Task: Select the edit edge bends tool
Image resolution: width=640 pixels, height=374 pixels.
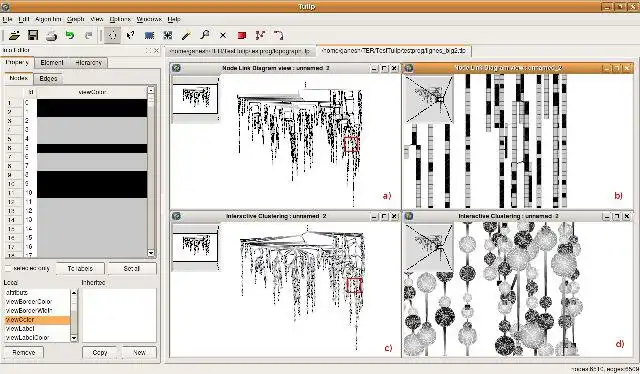Action: [x=278, y=36]
